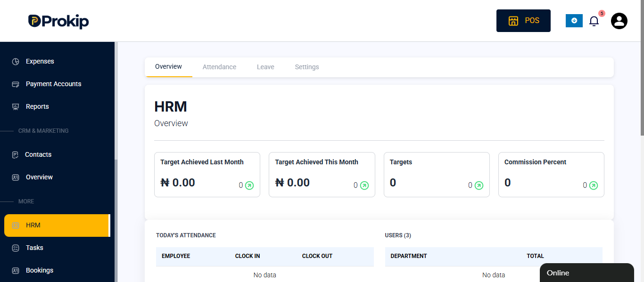The height and width of the screenshot is (282, 644).
Task: Click the Bookings sidebar icon
Action: (x=16, y=271)
